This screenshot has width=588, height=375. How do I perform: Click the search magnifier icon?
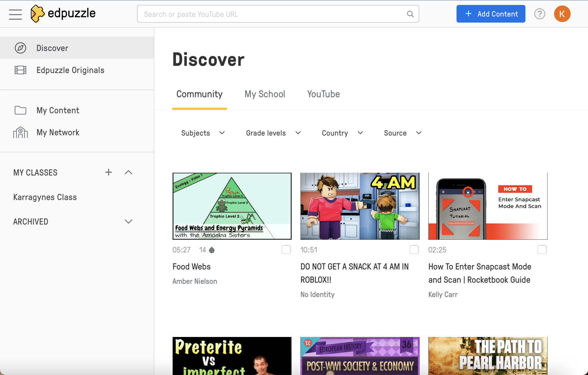(410, 14)
